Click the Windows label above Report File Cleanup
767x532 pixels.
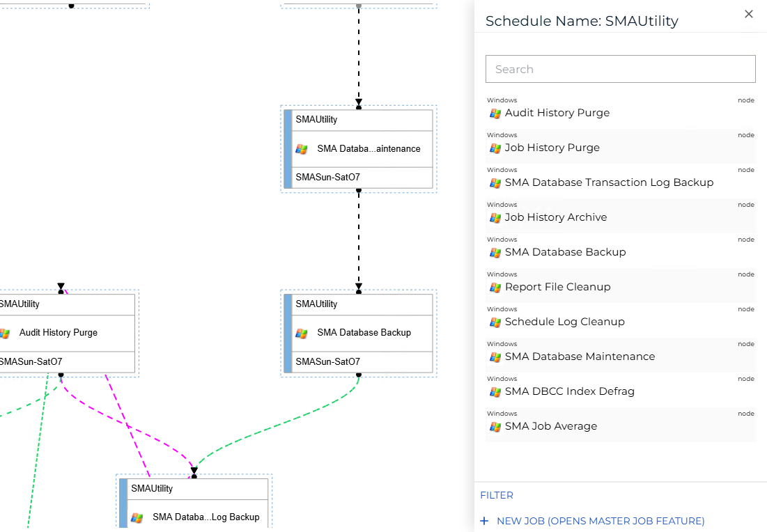click(x=502, y=274)
